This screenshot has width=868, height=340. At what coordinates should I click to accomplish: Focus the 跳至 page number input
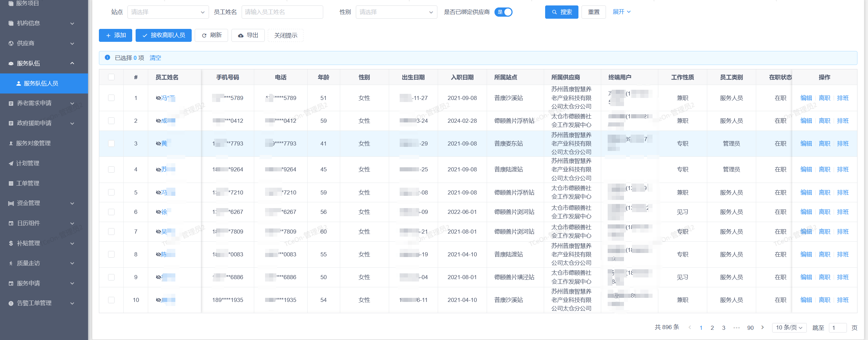837,328
